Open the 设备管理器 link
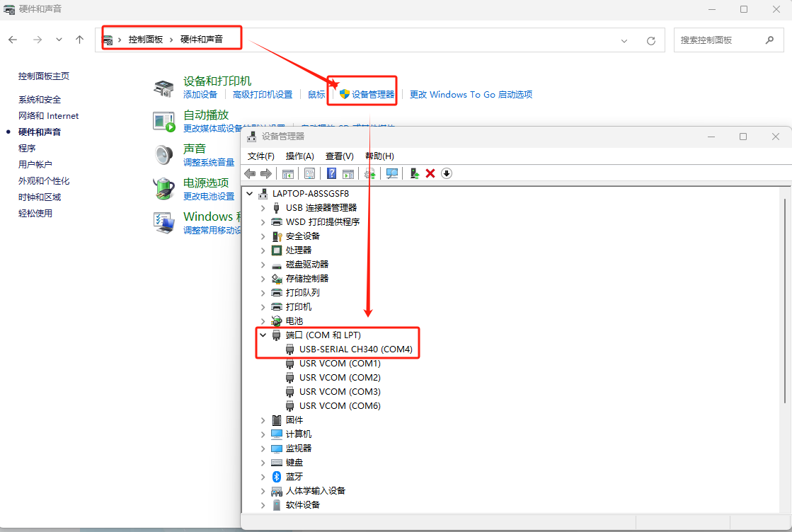This screenshot has height=532, width=792. [x=373, y=94]
